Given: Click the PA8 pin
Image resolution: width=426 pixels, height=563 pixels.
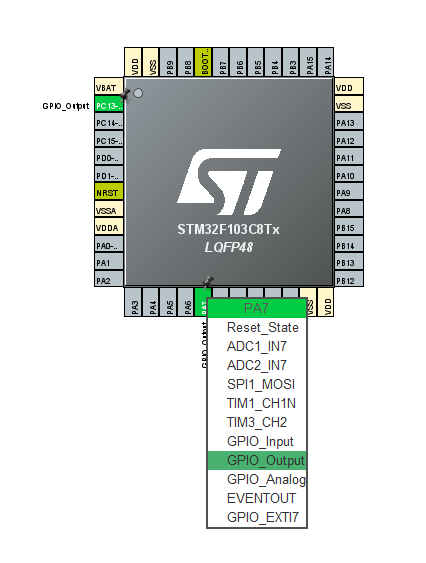Looking at the screenshot, I should (349, 210).
